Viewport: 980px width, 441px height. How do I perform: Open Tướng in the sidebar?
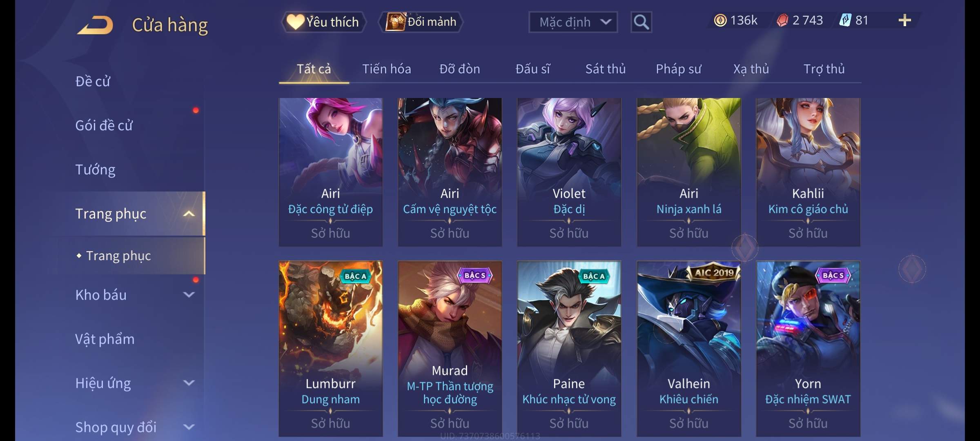(95, 169)
